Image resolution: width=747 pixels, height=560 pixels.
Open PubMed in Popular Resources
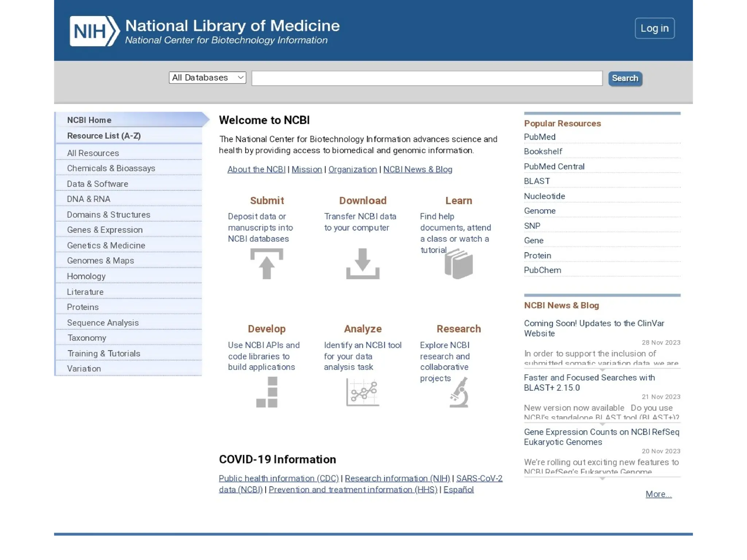point(539,137)
